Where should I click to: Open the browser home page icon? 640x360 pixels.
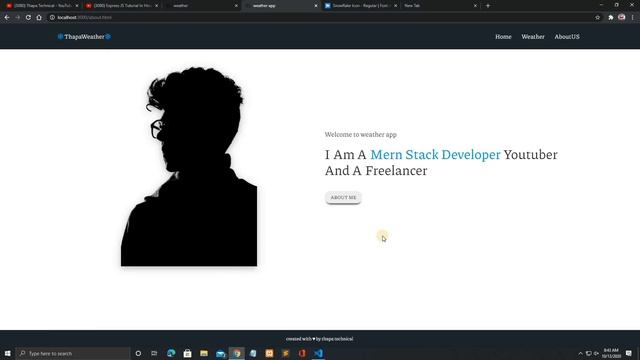coord(39,18)
